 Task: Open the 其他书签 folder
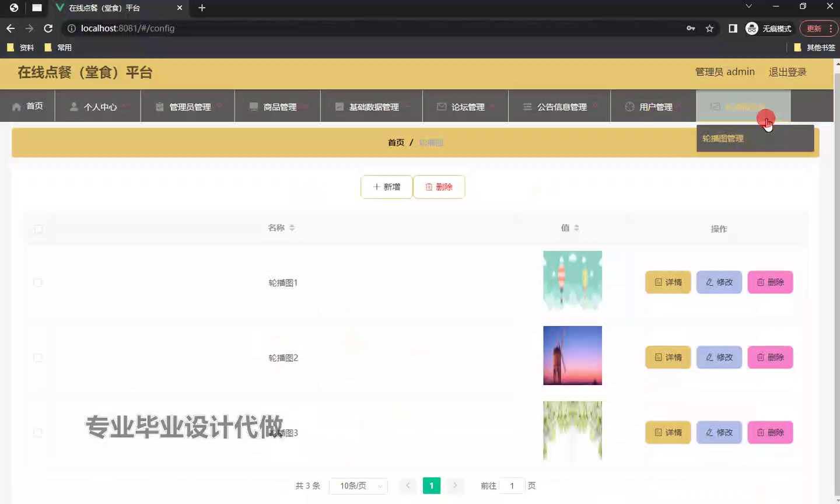[x=814, y=47]
